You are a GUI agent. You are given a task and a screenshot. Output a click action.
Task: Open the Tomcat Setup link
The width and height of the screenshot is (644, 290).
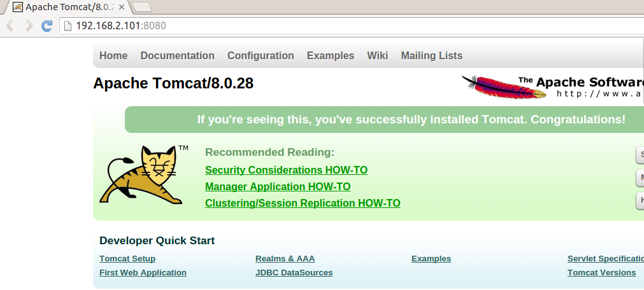[127, 259]
